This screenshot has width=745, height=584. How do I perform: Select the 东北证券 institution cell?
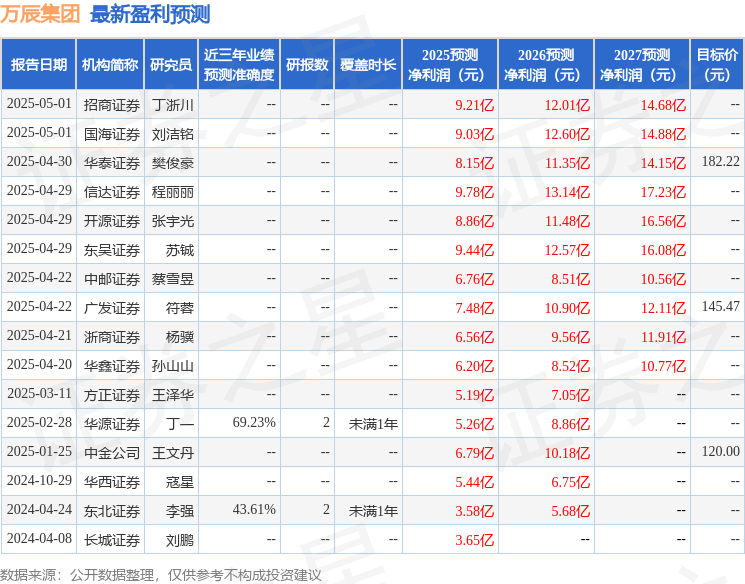tap(112, 511)
